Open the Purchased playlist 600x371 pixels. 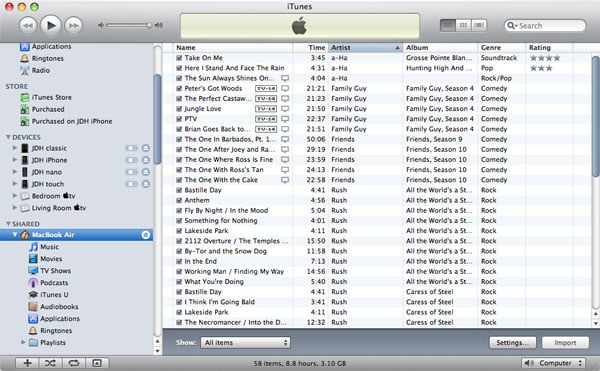[x=42, y=109]
